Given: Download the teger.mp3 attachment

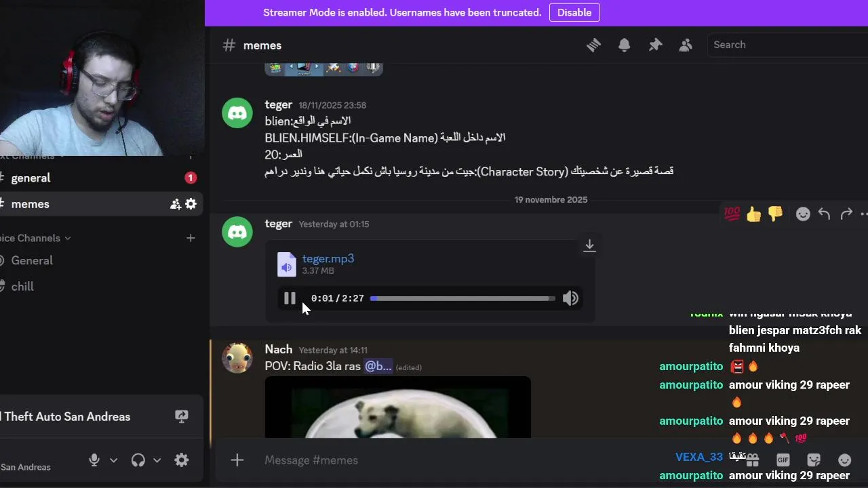Looking at the screenshot, I should point(590,245).
